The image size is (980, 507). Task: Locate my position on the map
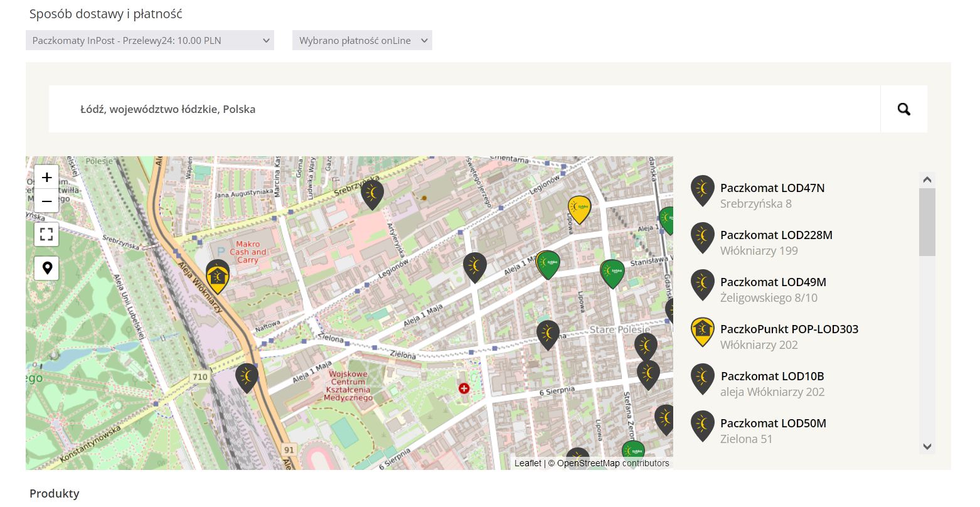coord(46,269)
